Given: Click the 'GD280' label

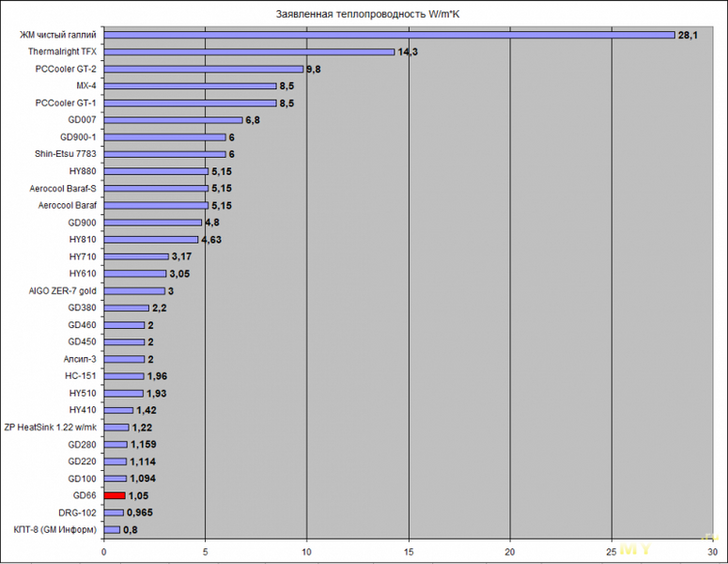Looking at the screenshot, I should tap(82, 445).
